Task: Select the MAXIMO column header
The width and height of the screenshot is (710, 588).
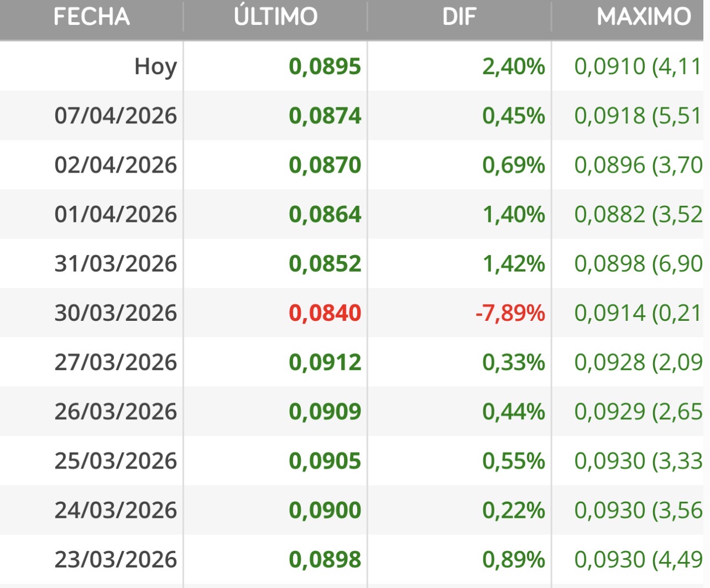Action: (x=644, y=17)
